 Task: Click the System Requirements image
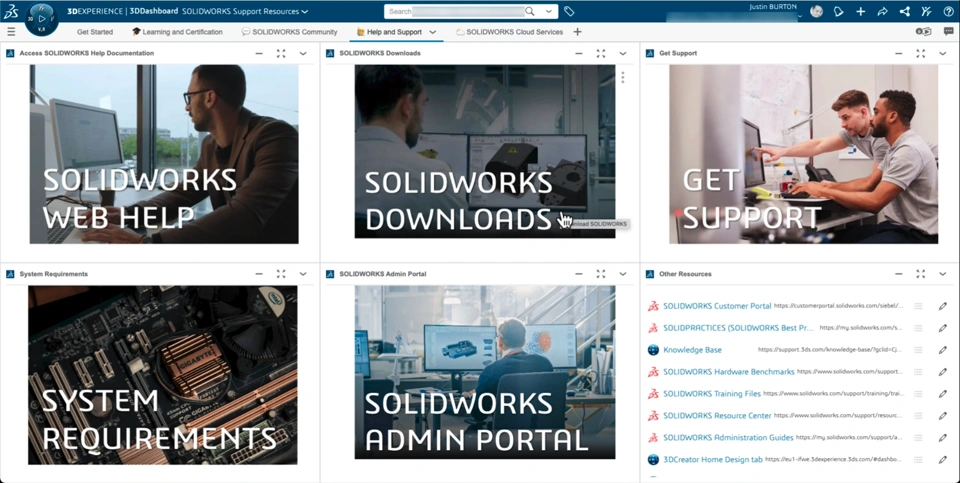163,375
